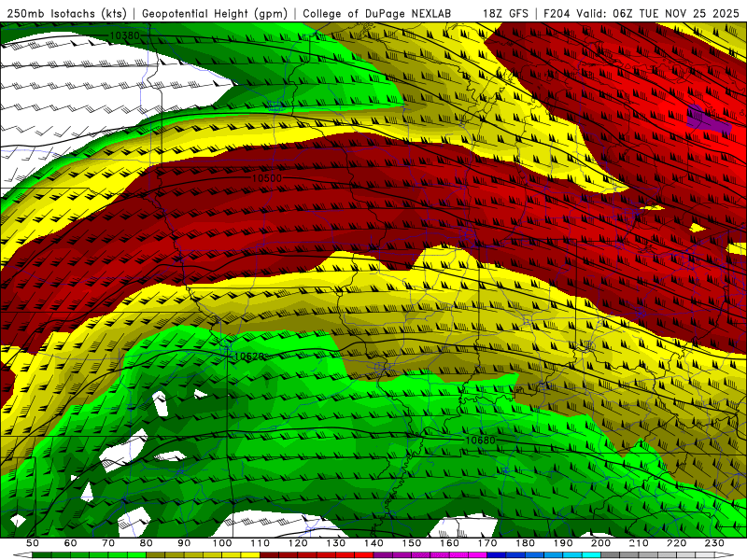Viewport: 747px width, 560px height.
Task: Click the 'College of DuPage NEXLAB' label
Action: pyautogui.click(x=377, y=14)
